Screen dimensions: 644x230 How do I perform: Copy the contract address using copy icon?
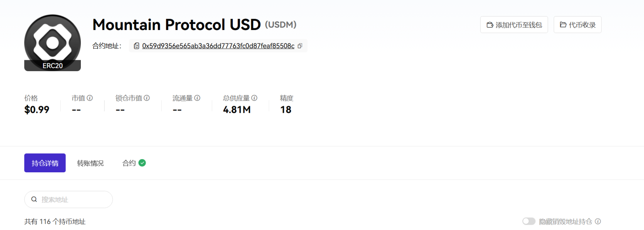point(300,46)
